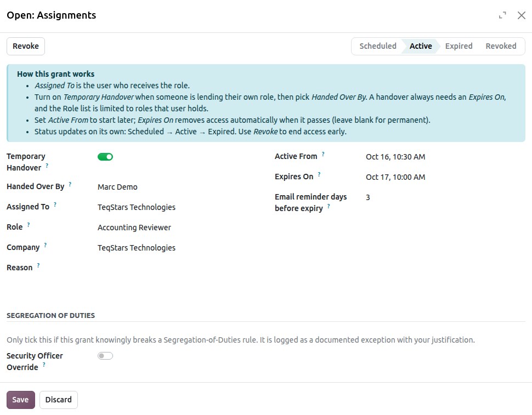Screen dimensions: 532x415
Task: Click help icon beside Reason label
Action: (x=38, y=265)
